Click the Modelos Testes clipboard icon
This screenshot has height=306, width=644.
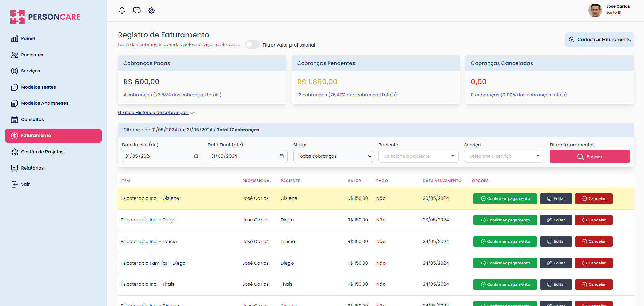[14, 87]
